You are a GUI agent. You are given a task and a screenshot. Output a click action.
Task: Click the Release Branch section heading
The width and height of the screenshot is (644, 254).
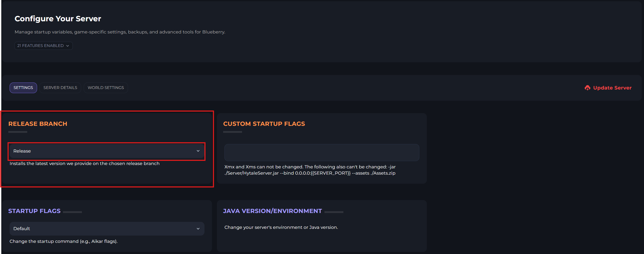click(38, 124)
